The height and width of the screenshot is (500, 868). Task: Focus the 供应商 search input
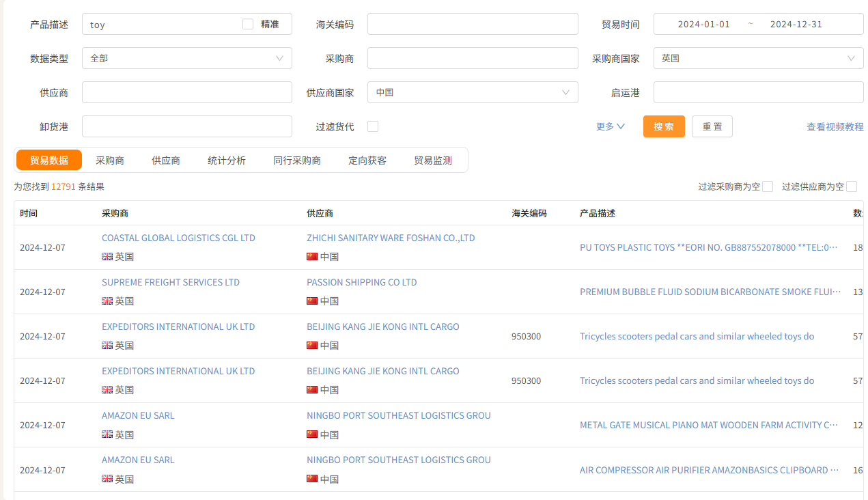187,92
